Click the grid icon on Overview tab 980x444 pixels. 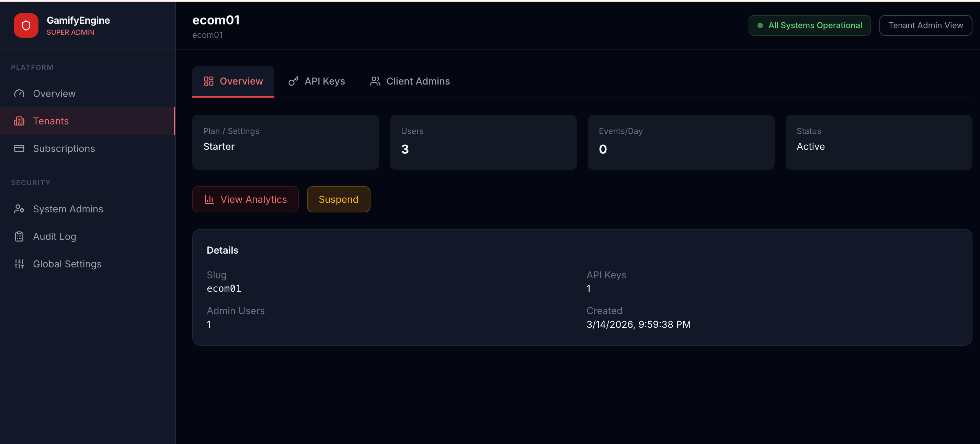pos(208,81)
